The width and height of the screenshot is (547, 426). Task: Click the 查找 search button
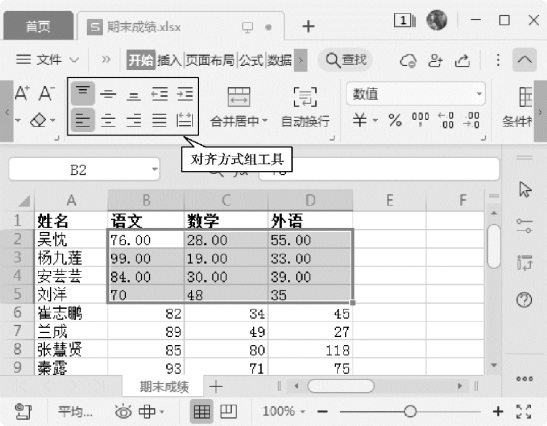(x=345, y=60)
